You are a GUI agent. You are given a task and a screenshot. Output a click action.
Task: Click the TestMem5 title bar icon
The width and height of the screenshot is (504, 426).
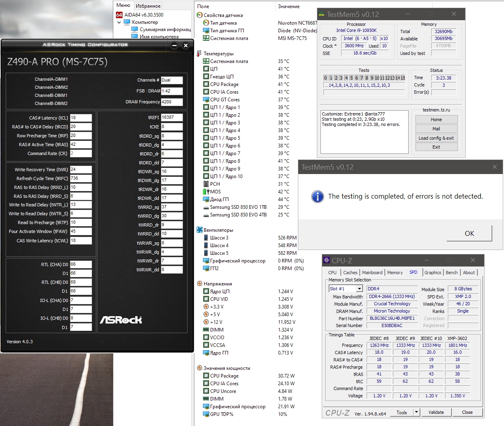[x=322, y=14]
